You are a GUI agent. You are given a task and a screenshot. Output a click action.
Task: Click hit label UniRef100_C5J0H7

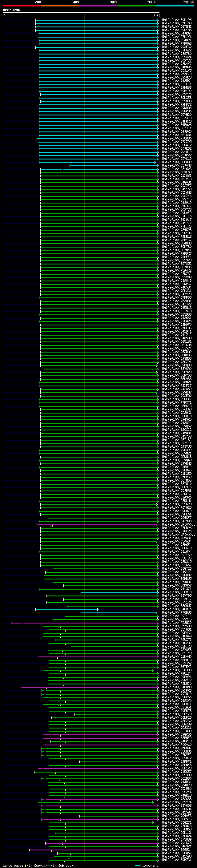[177, 165]
